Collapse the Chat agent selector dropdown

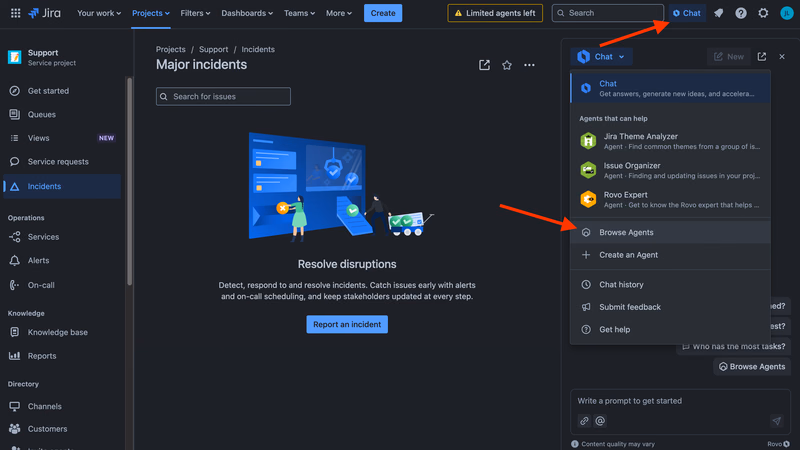(602, 57)
